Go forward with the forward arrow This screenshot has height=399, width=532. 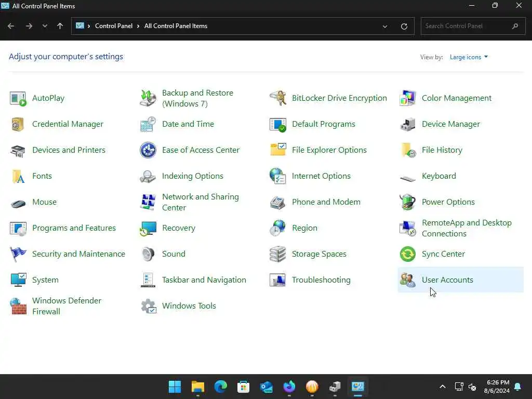click(x=29, y=26)
